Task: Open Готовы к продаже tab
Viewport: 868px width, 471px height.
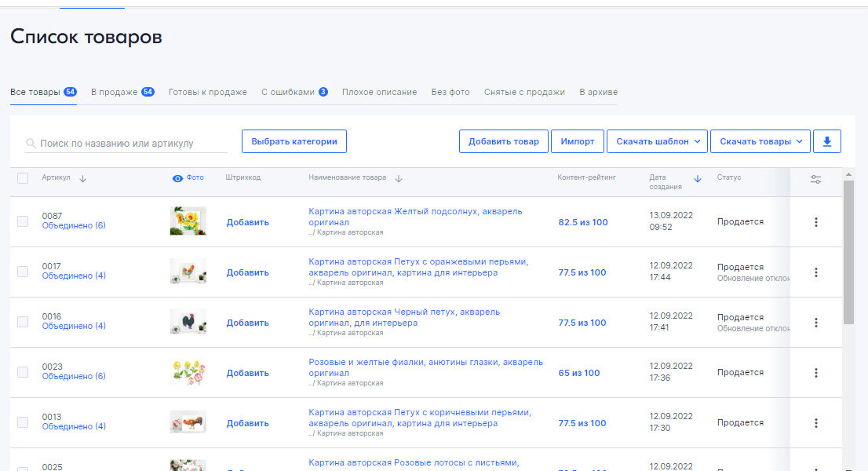Action: (x=208, y=92)
